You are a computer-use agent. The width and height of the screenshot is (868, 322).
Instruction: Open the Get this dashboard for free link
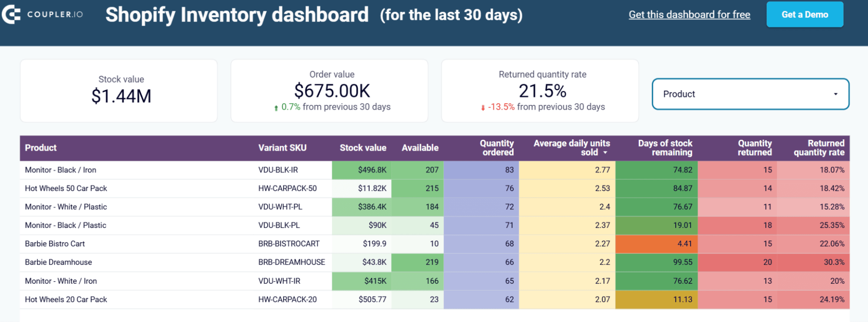689,14
